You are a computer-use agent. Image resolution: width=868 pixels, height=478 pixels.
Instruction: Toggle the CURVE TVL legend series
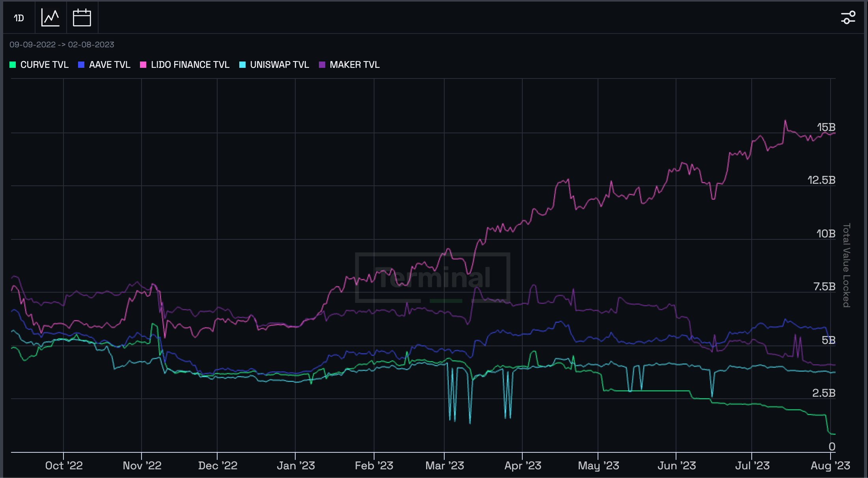tap(39, 65)
